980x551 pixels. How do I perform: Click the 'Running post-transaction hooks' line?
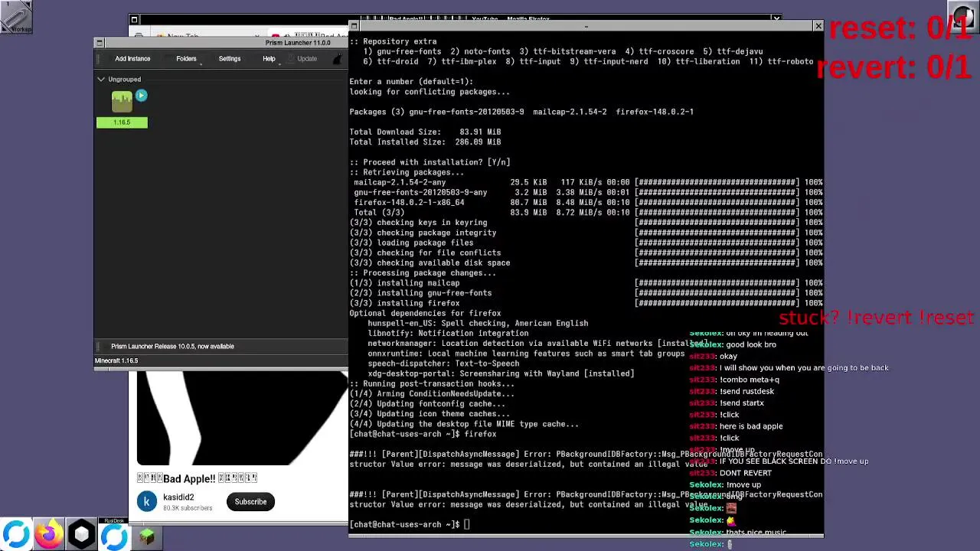(432, 383)
